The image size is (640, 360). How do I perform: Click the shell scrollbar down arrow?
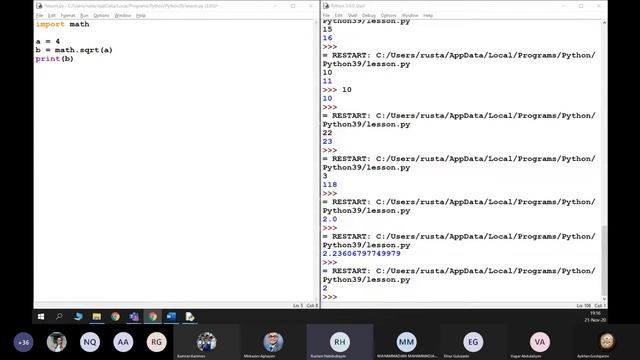[x=604, y=299]
